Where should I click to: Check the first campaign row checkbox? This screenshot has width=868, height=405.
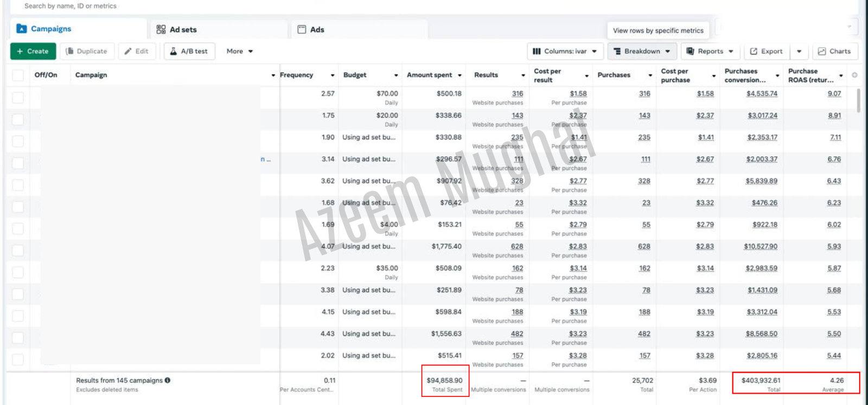[x=18, y=98]
